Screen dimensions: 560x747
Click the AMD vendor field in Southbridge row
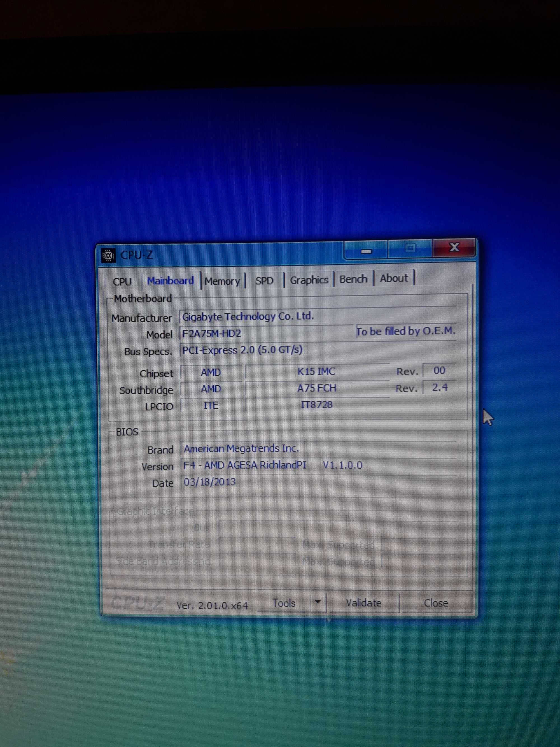tap(211, 389)
